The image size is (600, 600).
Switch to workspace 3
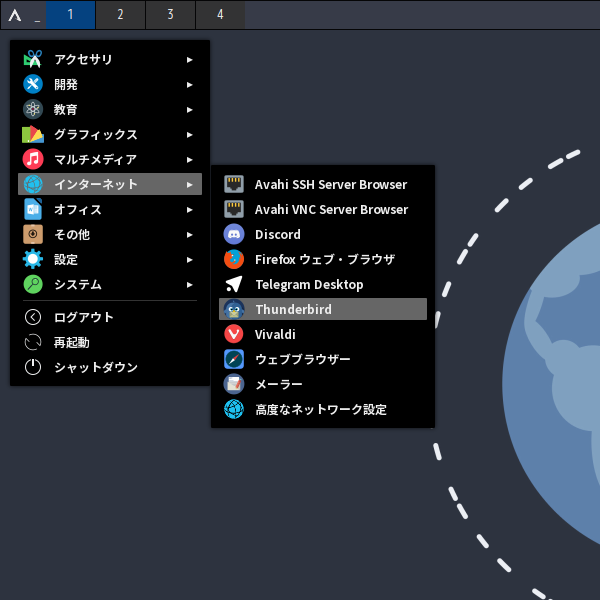coord(170,15)
